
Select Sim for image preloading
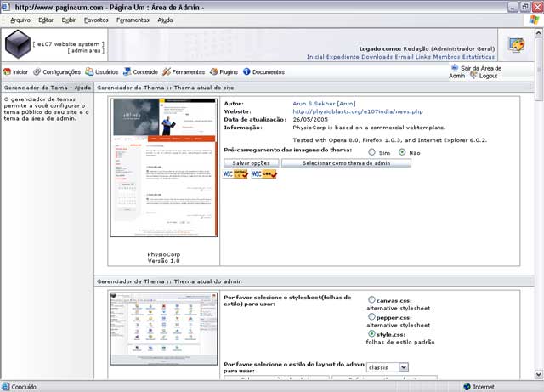pos(371,152)
